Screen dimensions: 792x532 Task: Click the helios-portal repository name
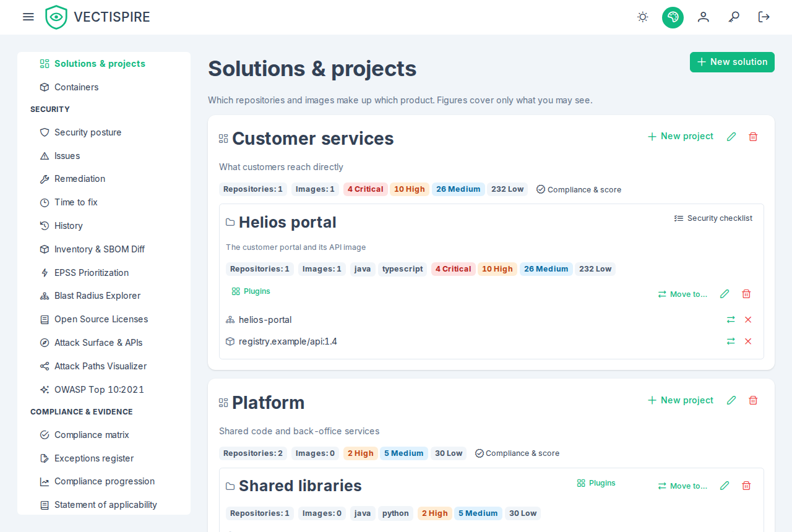coord(265,320)
